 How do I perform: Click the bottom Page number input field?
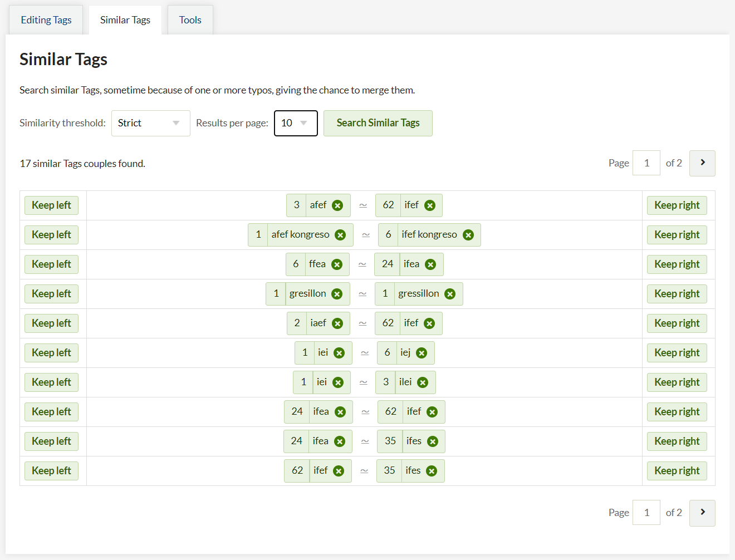646,513
